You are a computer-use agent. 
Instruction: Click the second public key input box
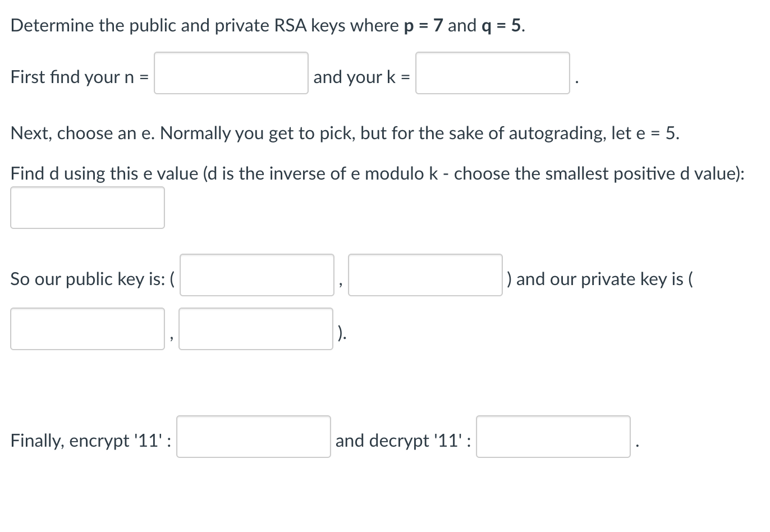[x=425, y=275]
